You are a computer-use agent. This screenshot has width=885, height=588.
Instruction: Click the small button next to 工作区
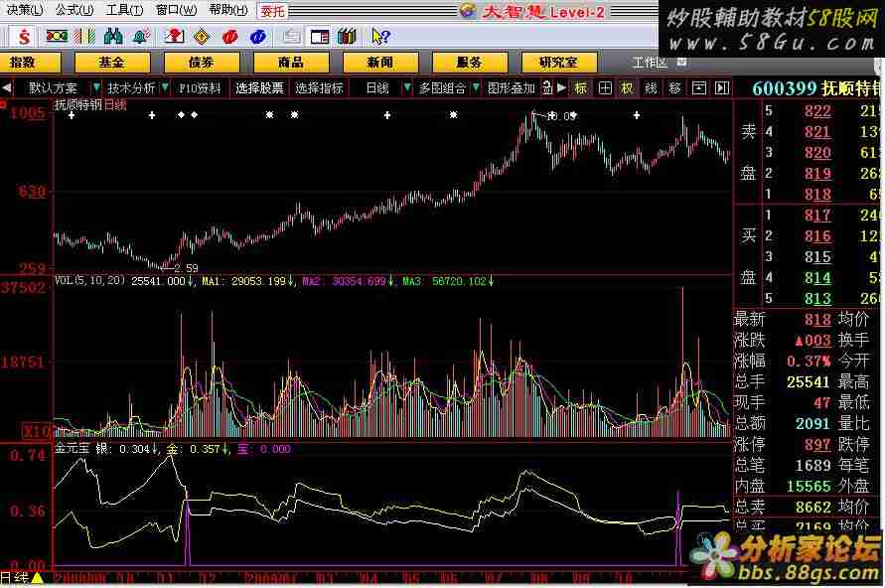click(681, 62)
